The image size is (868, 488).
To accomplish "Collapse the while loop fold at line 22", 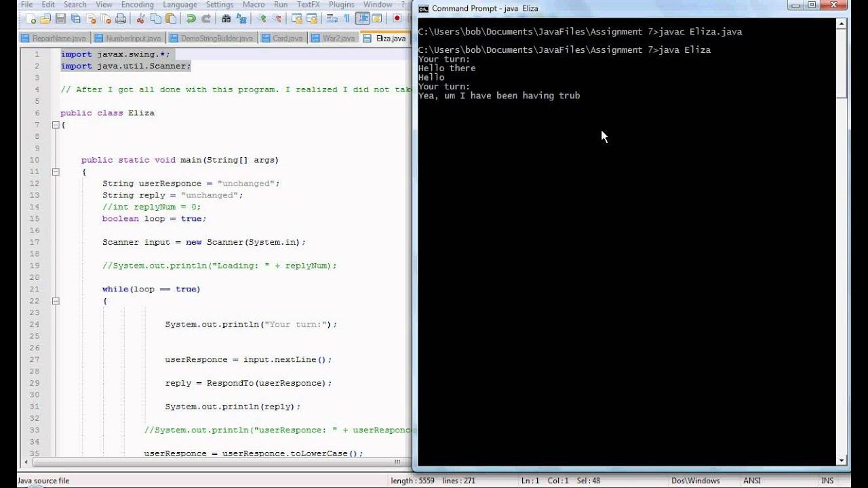I will 56,301.
